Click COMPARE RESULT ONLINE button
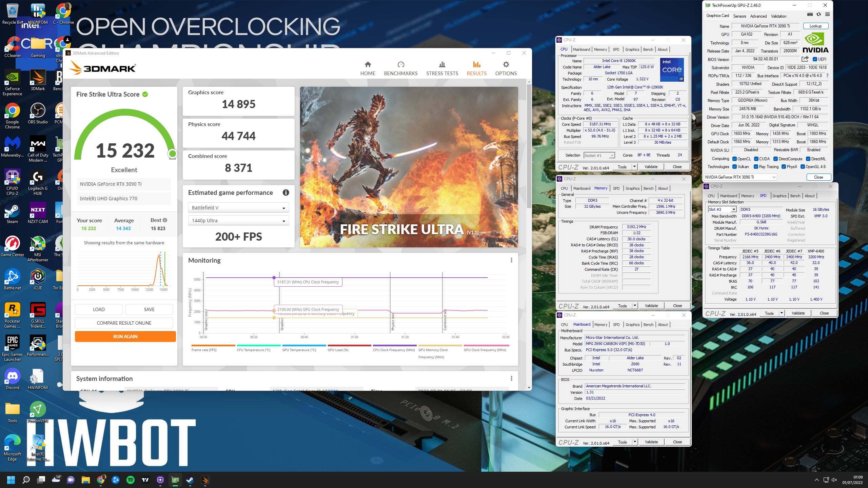This screenshot has height=488, width=868. (x=124, y=323)
